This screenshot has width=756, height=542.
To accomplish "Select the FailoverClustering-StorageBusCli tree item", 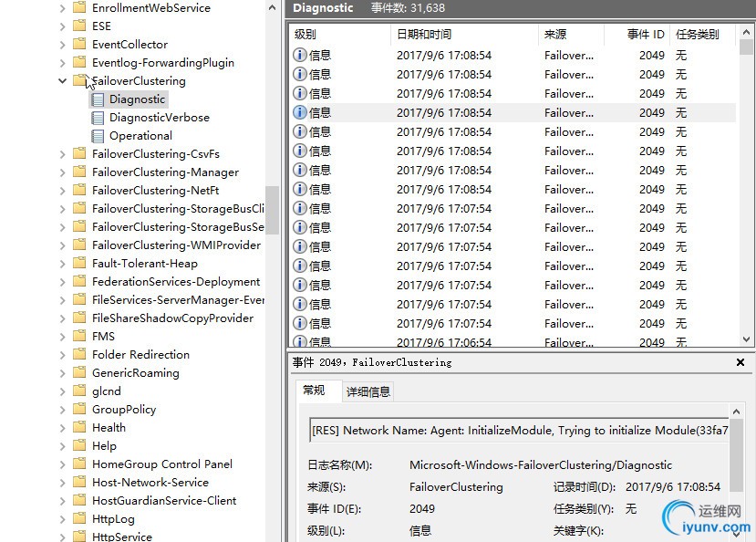I will pos(178,209).
